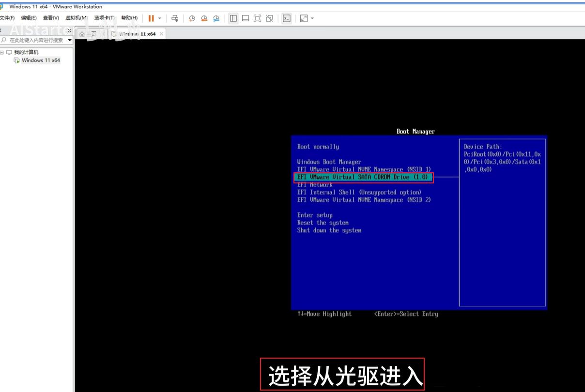Toggle the thumbnail bar view icon
The width and height of the screenshot is (585, 392).
[x=246, y=18]
